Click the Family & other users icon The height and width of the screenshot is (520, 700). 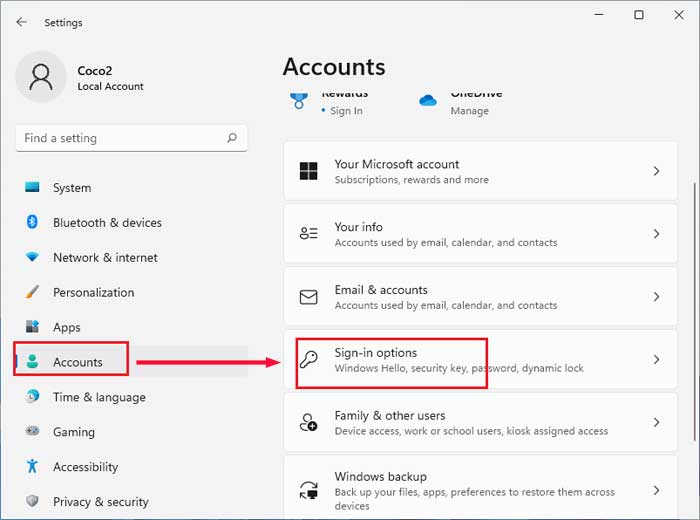(308, 422)
